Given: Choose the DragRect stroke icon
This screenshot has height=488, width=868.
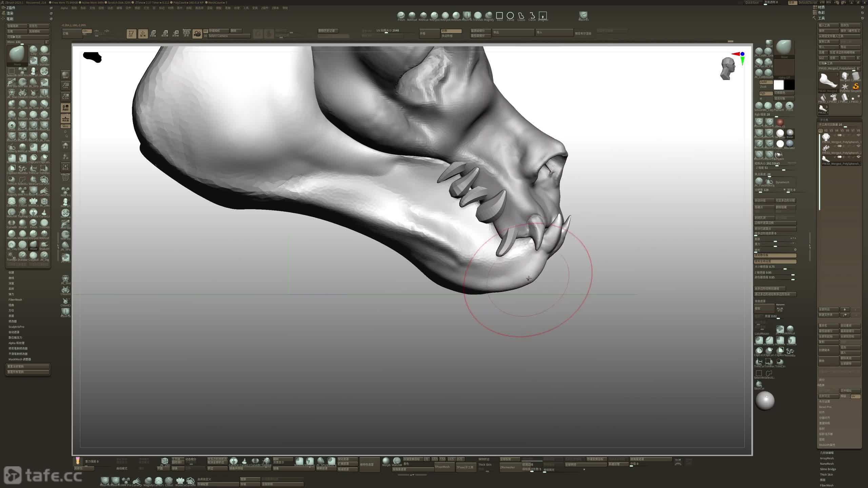Looking at the screenshot, I should [x=543, y=16].
